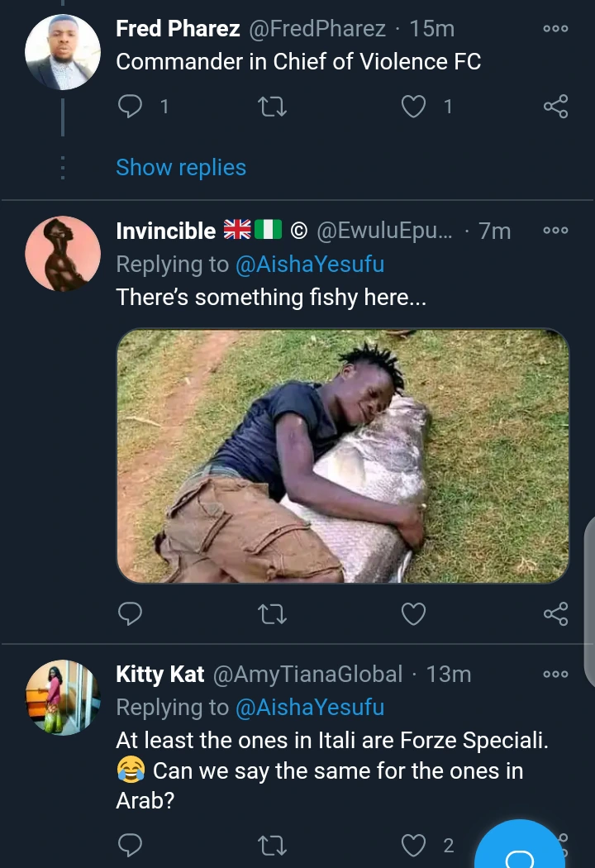Like the 'something fishy here' tweet

pyautogui.click(x=413, y=613)
